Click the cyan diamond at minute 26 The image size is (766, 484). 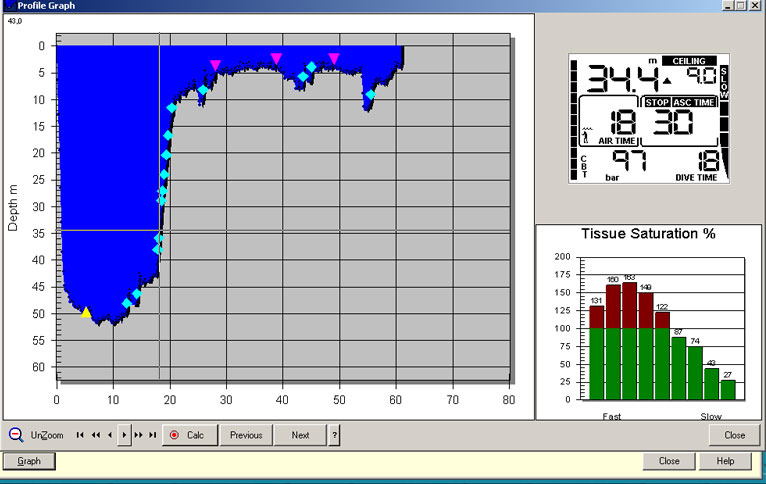tap(203, 90)
